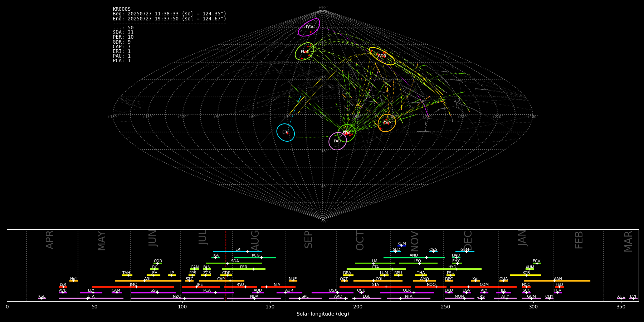Click the ORS shower bar
The image size is (644, 322).
[433, 252]
